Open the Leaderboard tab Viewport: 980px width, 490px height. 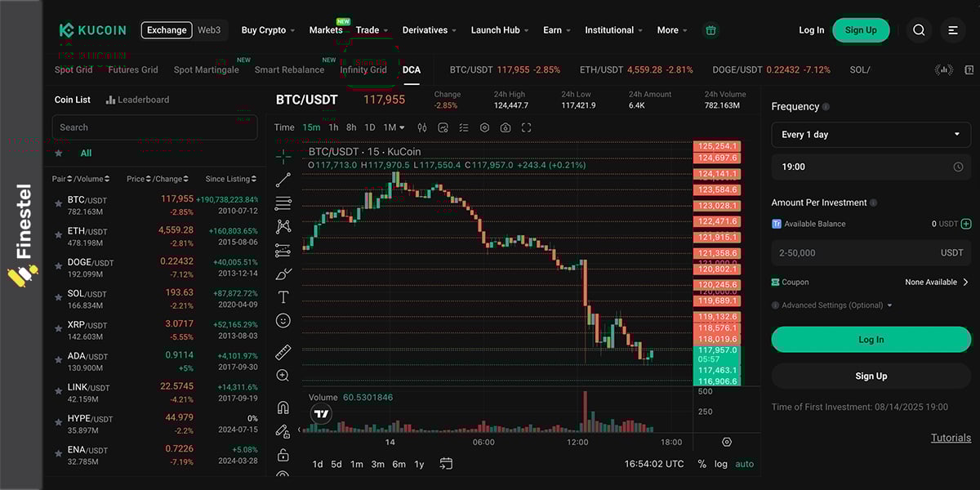(x=137, y=100)
